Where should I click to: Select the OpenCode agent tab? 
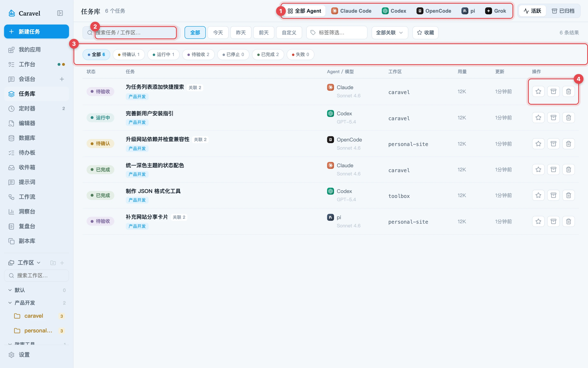434,11
